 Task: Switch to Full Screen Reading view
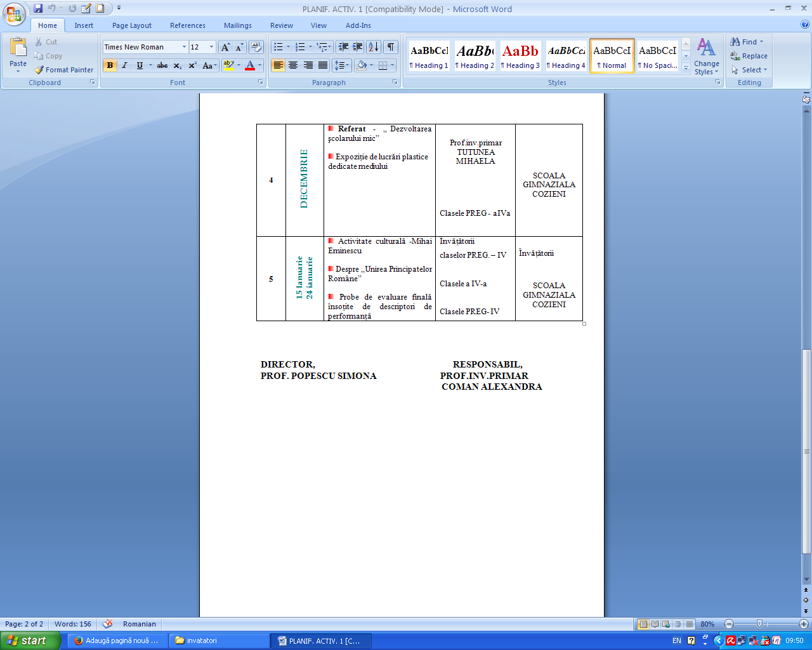655,624
